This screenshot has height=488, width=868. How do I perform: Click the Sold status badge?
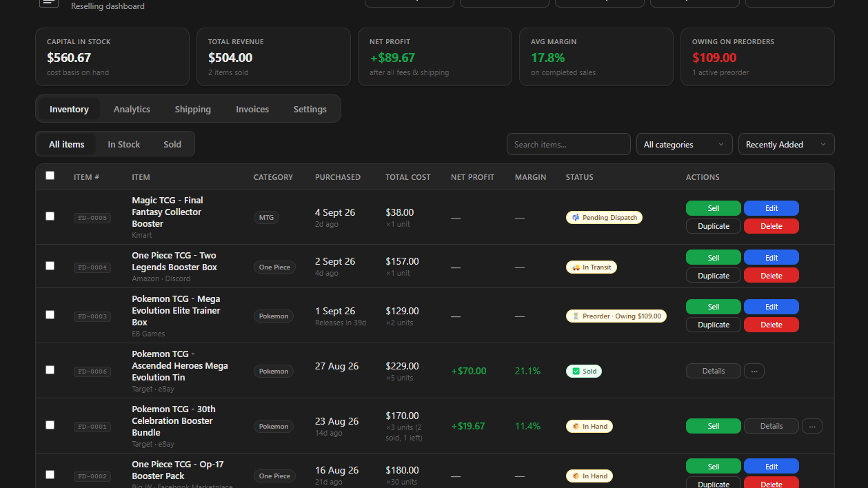(584, 371)
